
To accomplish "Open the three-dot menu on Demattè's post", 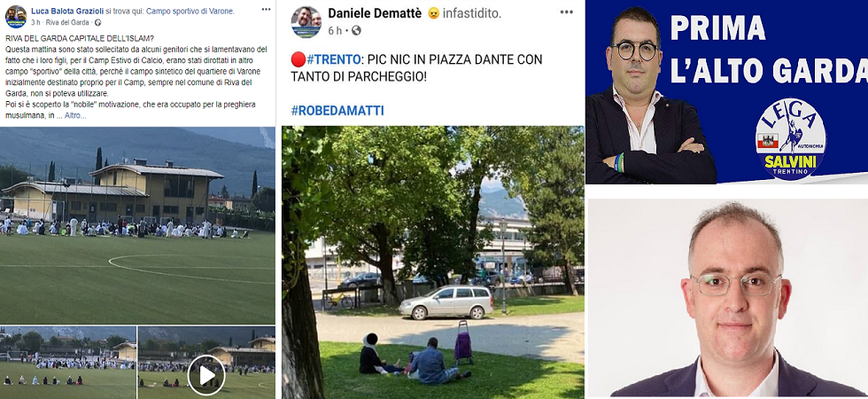I will click(x=566, y=12).
